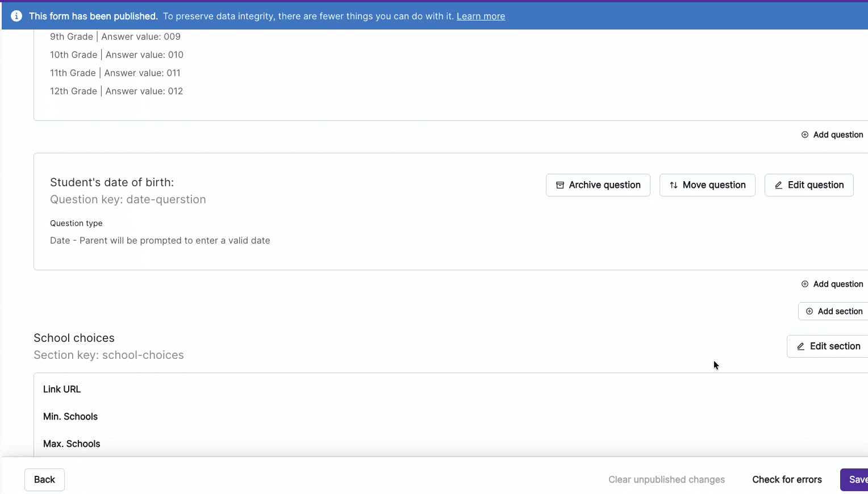Select the '9th Grade | Answer value: 009' text
The image size is (868, 494).
115,36
